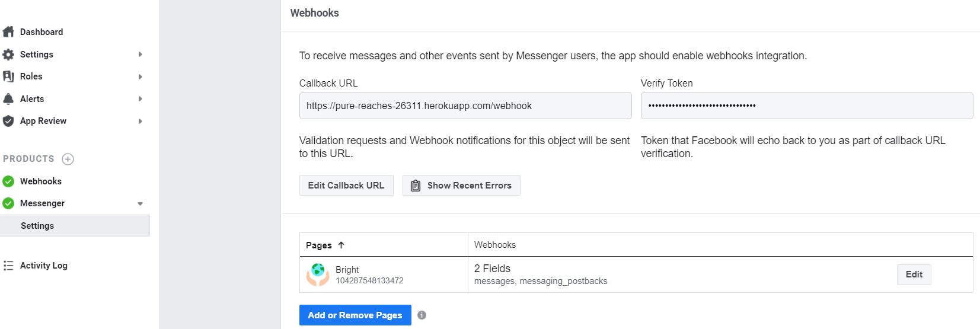980x329 pixels.
Task: Expand the Settings submenu arrow
Action: click(141, 55)
